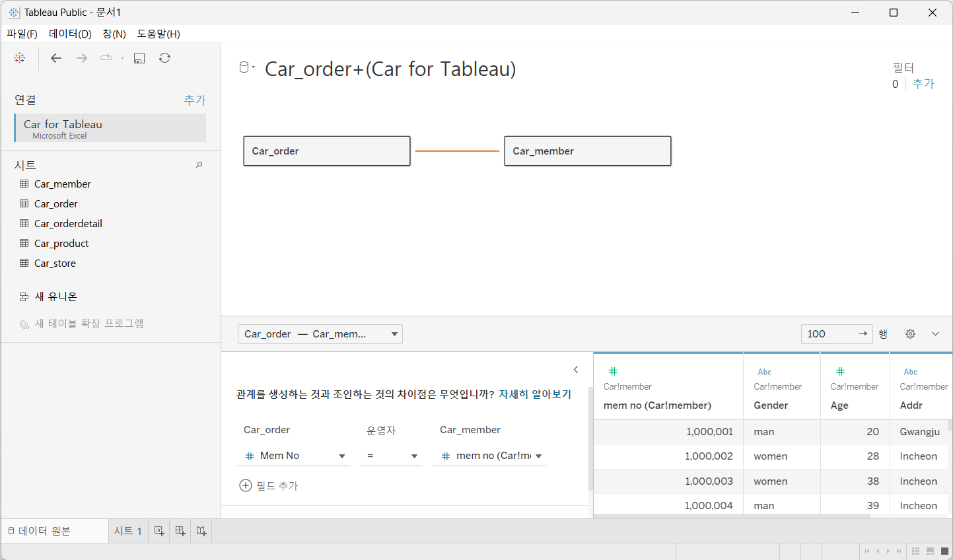Click the redo/replay arrow icon
The image size is (953, 560).
(106, 58)
